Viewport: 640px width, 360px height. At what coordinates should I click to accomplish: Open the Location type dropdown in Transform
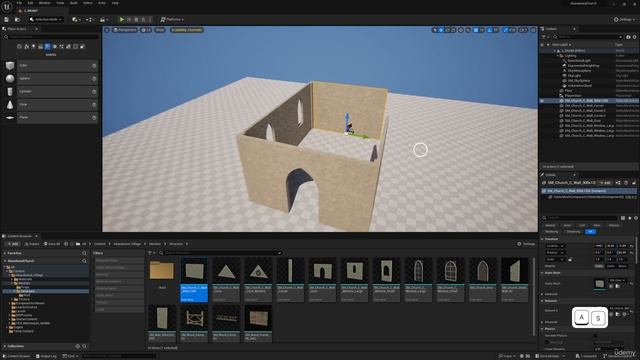click(x=555, y=246)
